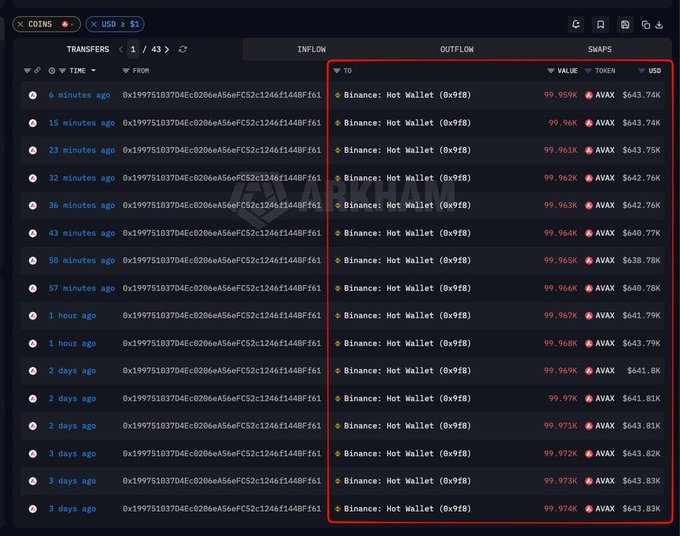Screen dimensions: 680x536
Task: Open 2 days ago link for 99.97K transfer
Action: pyautogui.click(x=72, y=399)
